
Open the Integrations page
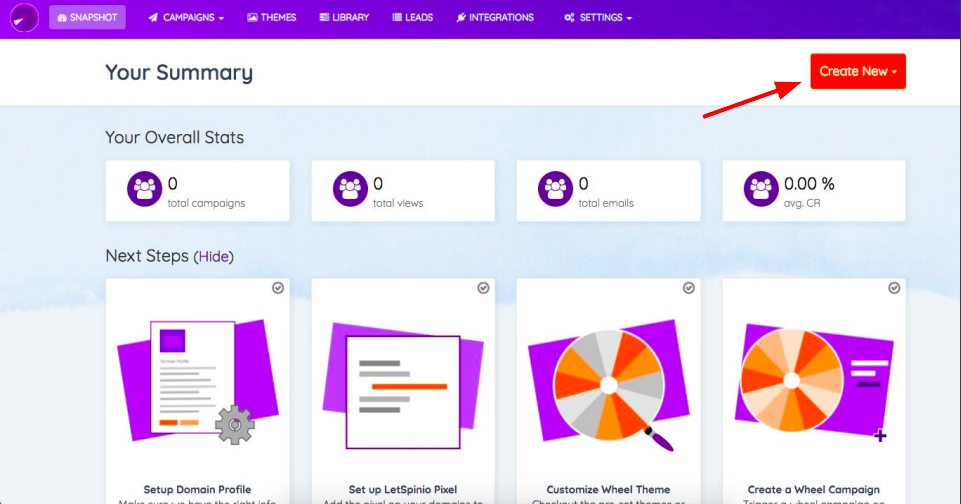[495, 18]
